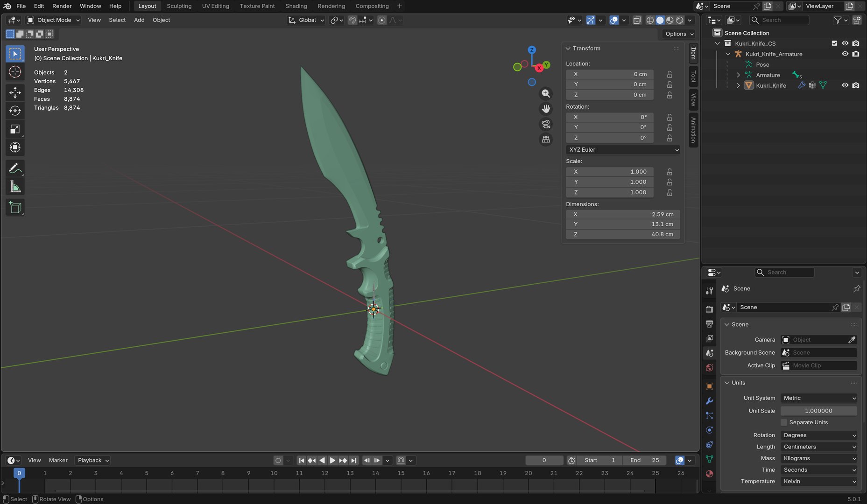Open the timeline Playback popover

coord(93,460)
